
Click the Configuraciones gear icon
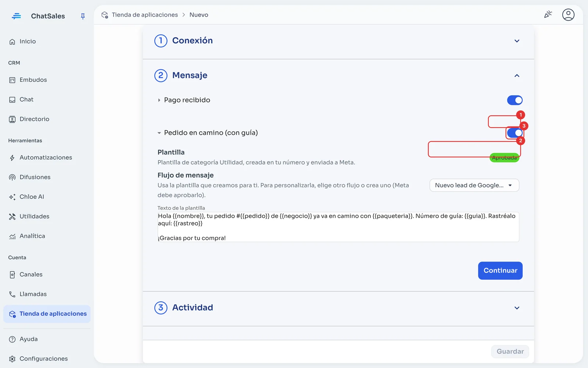12,359
